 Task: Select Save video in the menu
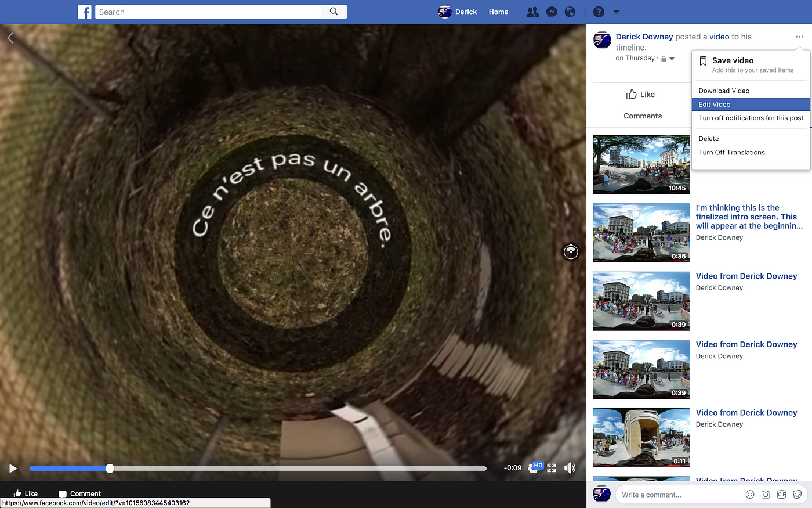751,64
